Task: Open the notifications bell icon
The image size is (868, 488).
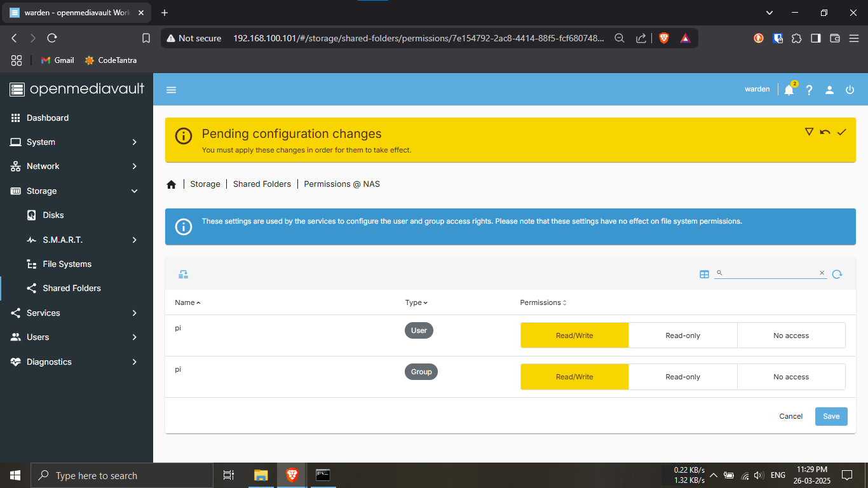Action: [x=789, y=90]
